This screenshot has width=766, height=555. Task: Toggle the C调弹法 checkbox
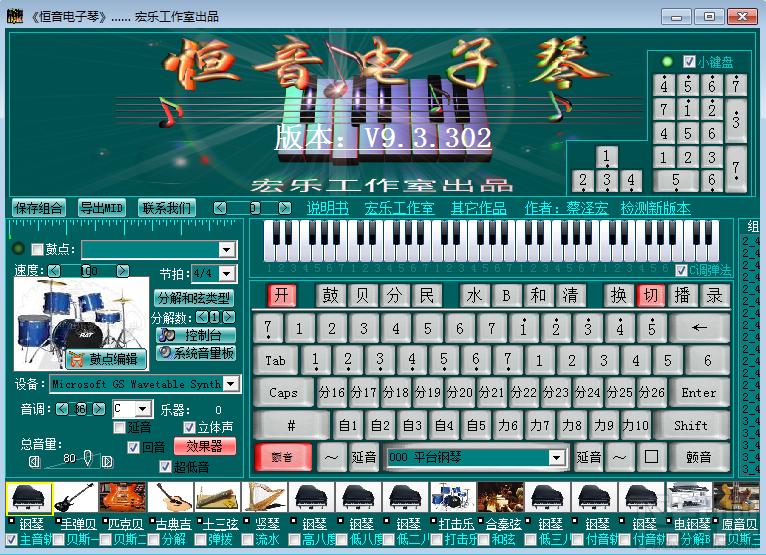pos(681,270)
